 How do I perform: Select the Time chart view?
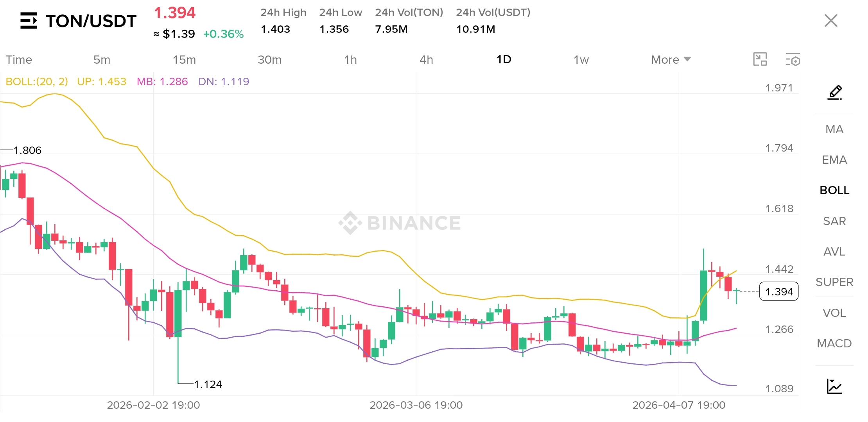19,60
